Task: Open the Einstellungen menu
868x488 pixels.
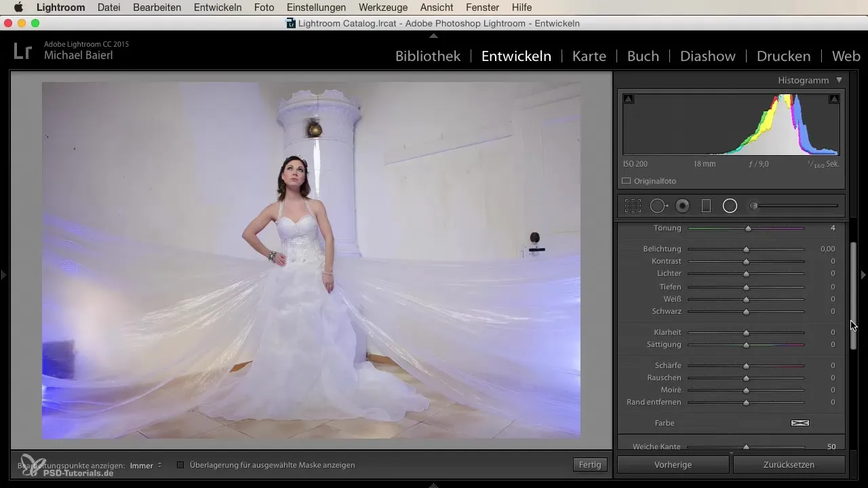Action: (316, 7)
